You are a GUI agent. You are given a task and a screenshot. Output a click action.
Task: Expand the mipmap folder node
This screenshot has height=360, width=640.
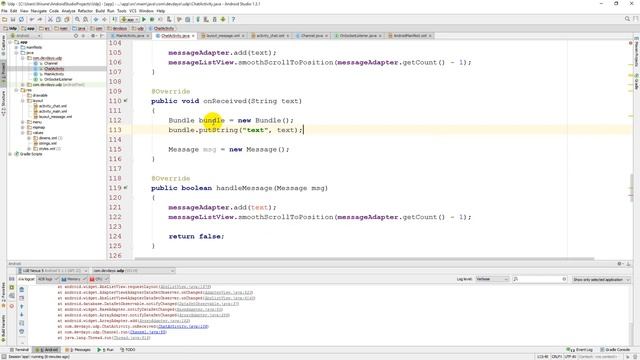point(23,127)
